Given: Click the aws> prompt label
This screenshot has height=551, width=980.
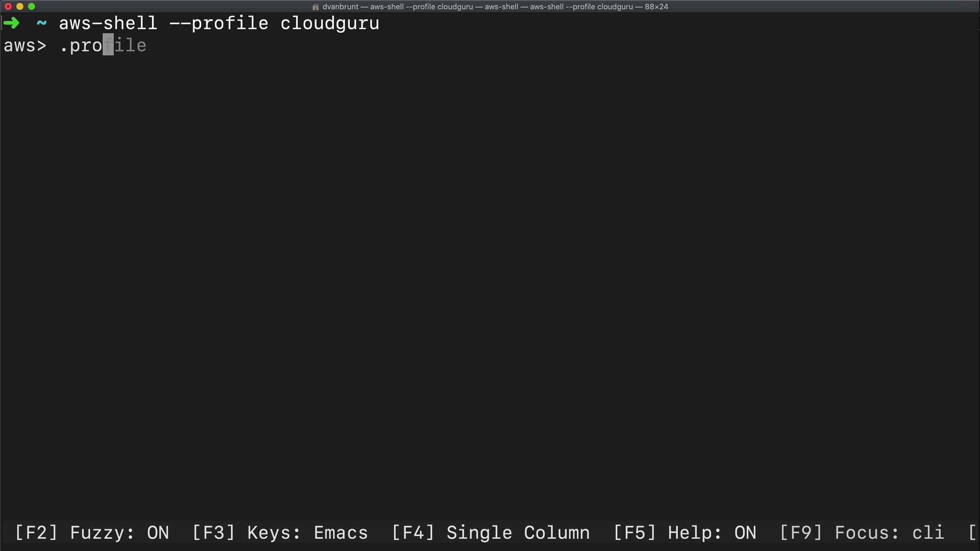Looking at the screenshot, I should 25,45.
